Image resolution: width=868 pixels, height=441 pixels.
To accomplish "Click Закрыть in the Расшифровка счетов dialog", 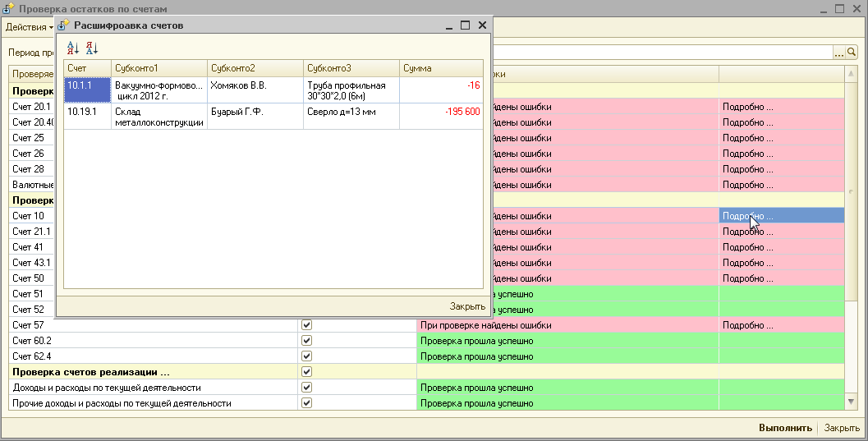I will coord(467,306).
